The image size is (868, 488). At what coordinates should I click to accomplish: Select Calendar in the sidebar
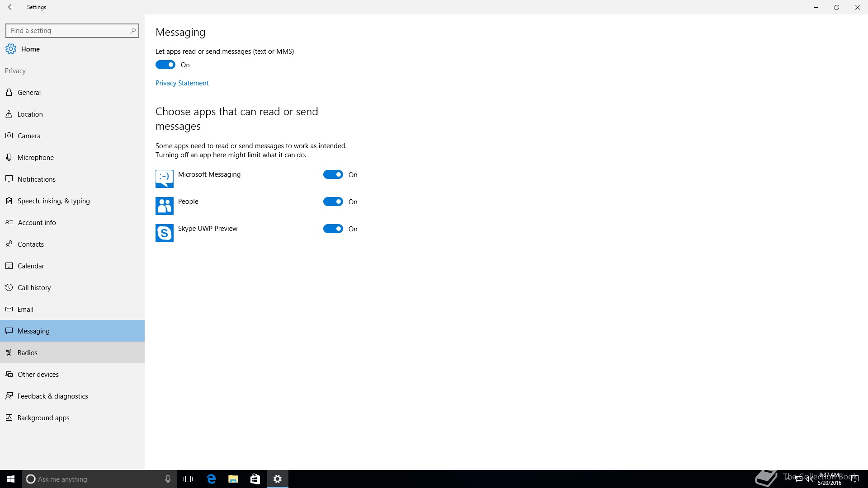point(72,266)
